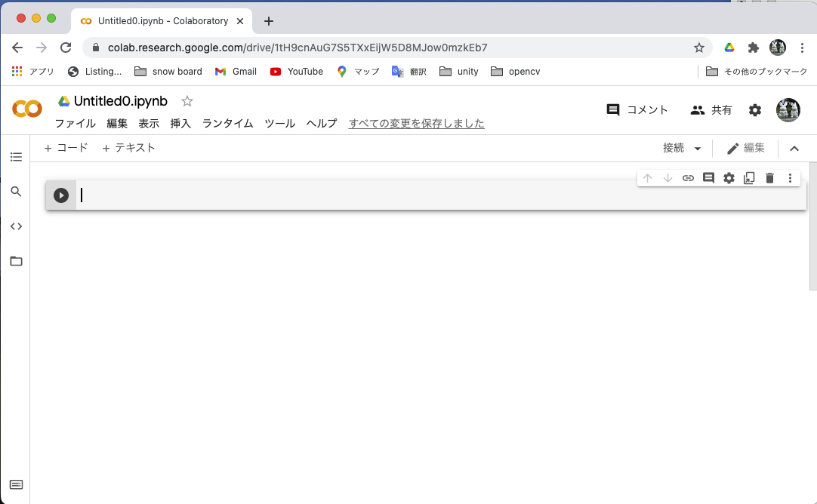Open find and replace search icon in sidebar
This screenshot has width=817, height=504.
16,192
